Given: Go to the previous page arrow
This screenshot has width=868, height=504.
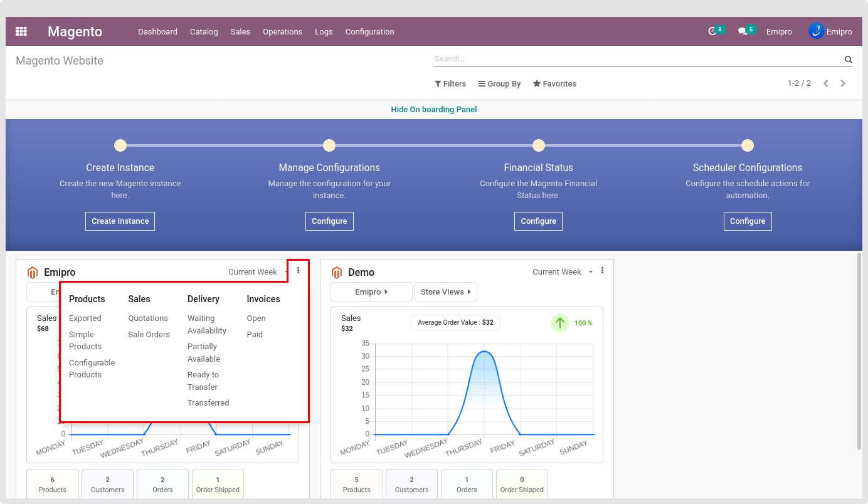Looking at the screenshot, I should tap(826, 83).
